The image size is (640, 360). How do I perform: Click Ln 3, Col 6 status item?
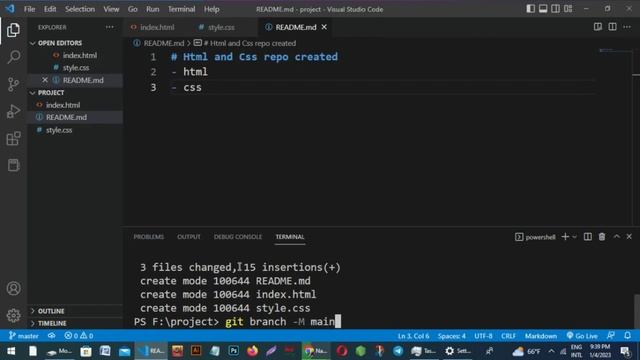click(413, 336)
